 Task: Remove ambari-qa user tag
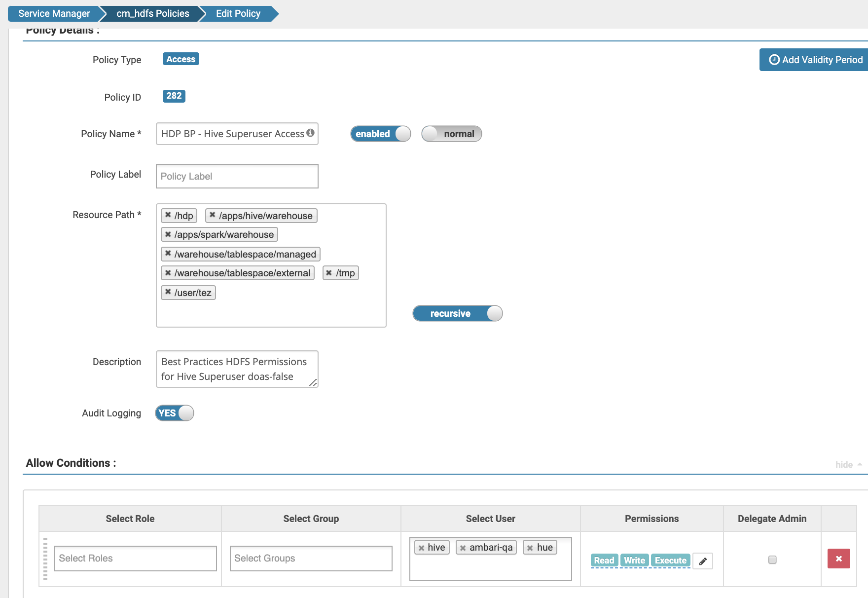(x=463, y=548)
